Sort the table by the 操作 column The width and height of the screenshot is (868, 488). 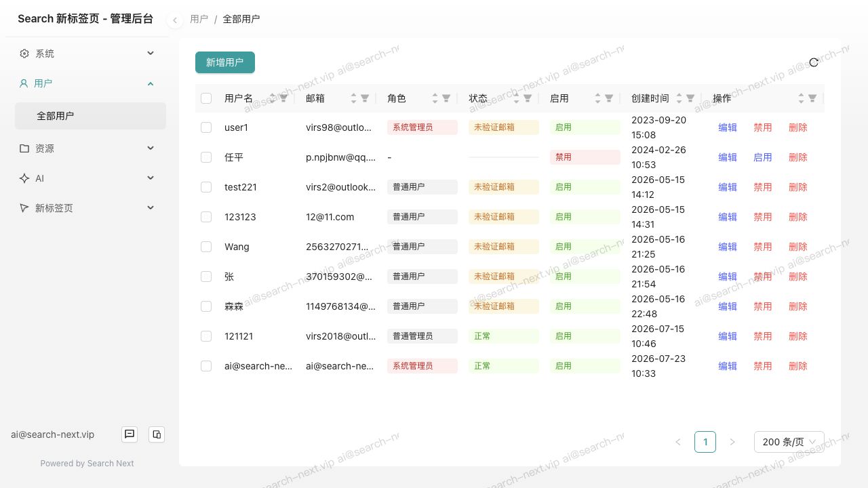pos(802,98)
